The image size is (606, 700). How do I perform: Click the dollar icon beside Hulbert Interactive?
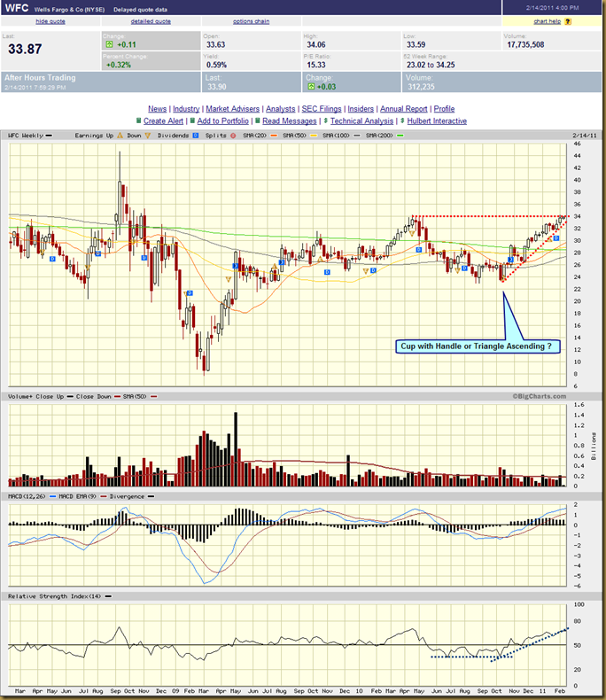click(x=402, y=121)
